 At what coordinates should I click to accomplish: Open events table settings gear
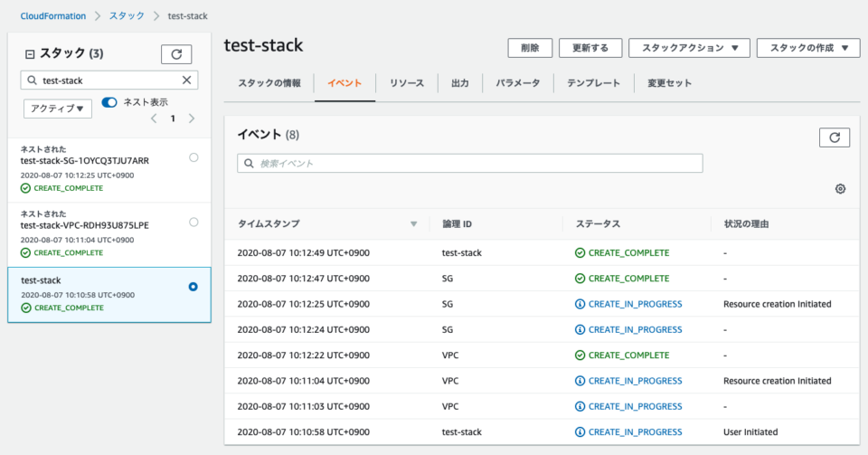pos(840,189)
